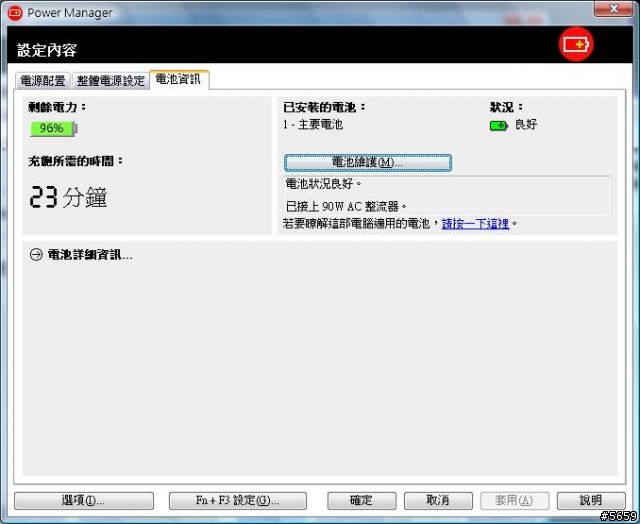Expand 電池詳細資訊 arrow icon

pos(36,255)
